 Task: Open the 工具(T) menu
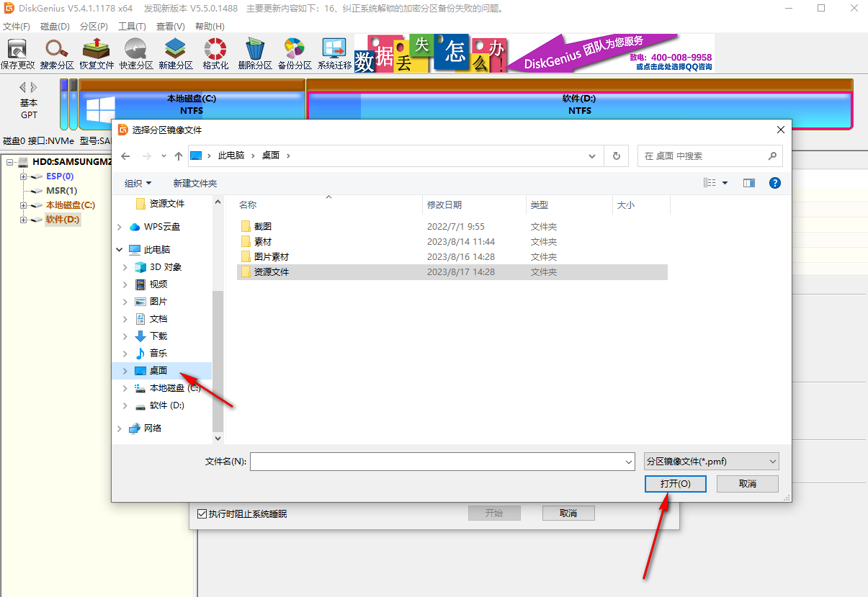pos(131,26)
